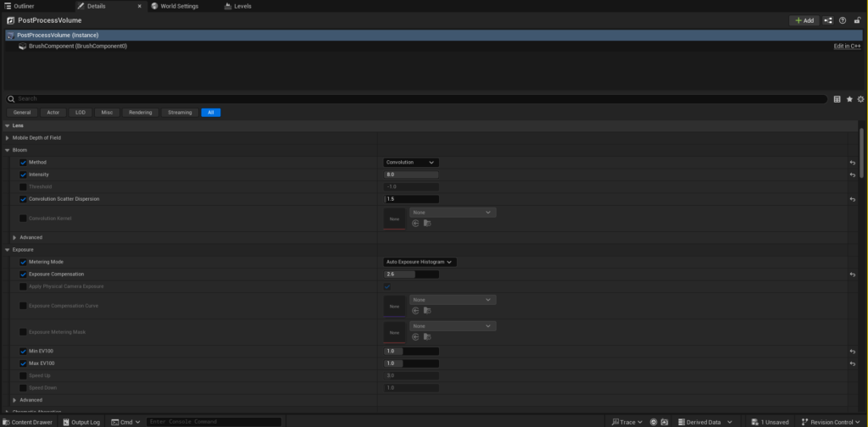
Task: Enable the Threshold override checkbox
Action: 23,187
